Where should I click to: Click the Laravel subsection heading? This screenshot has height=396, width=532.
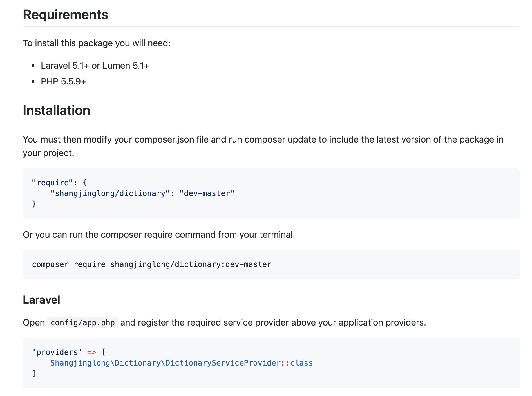(x=41, y=300)
